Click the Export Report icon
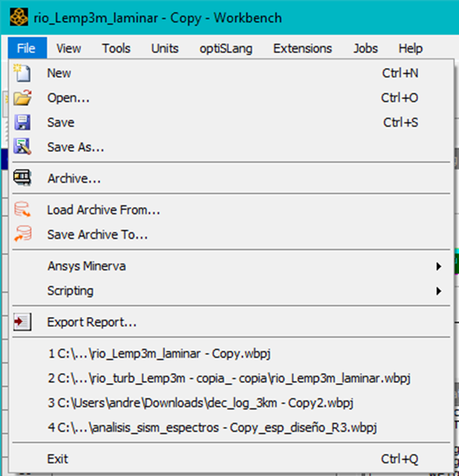 22,322
